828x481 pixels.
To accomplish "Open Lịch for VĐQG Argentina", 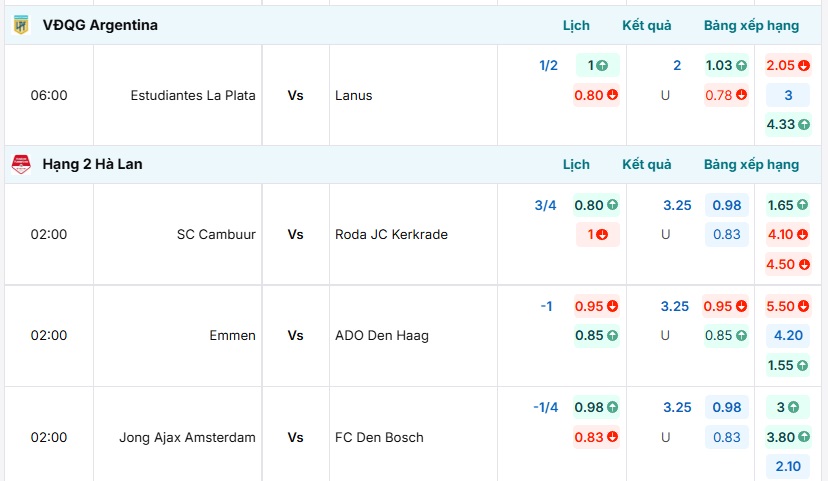I will [576, 25].
